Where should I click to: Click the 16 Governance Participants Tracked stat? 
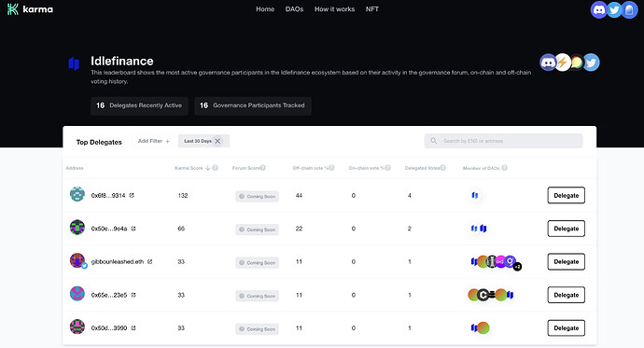pos(253,105)
